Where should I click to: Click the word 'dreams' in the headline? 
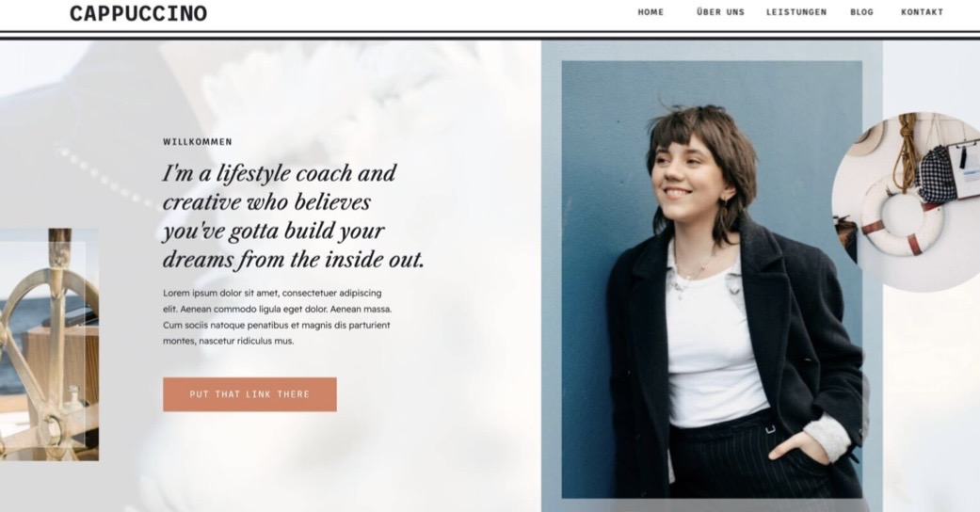[198, 260]
